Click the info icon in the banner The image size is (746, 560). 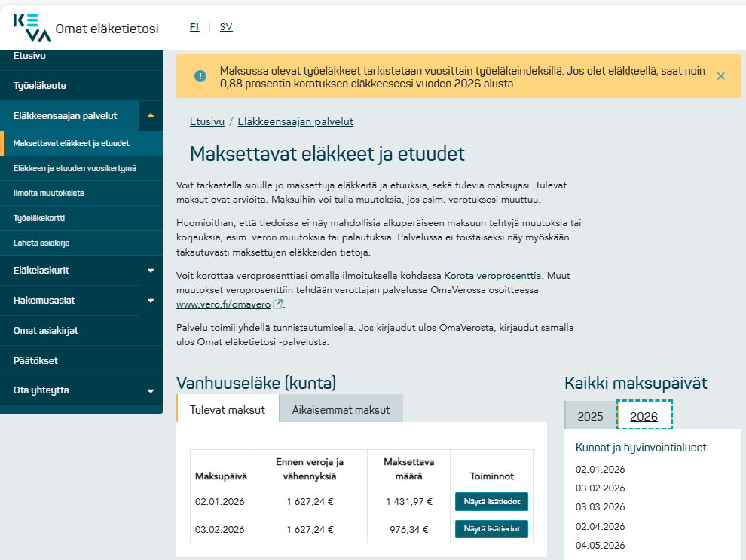pos(200,76)
